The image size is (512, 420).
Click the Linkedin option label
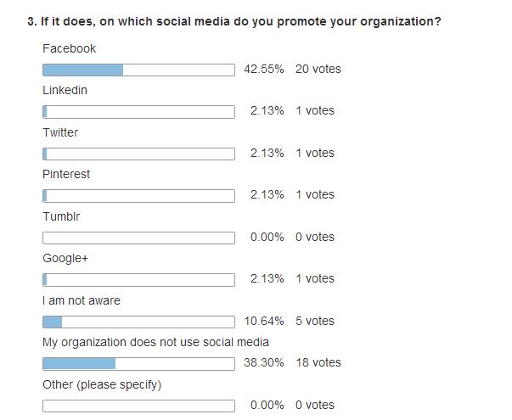[x=65, y=90]
